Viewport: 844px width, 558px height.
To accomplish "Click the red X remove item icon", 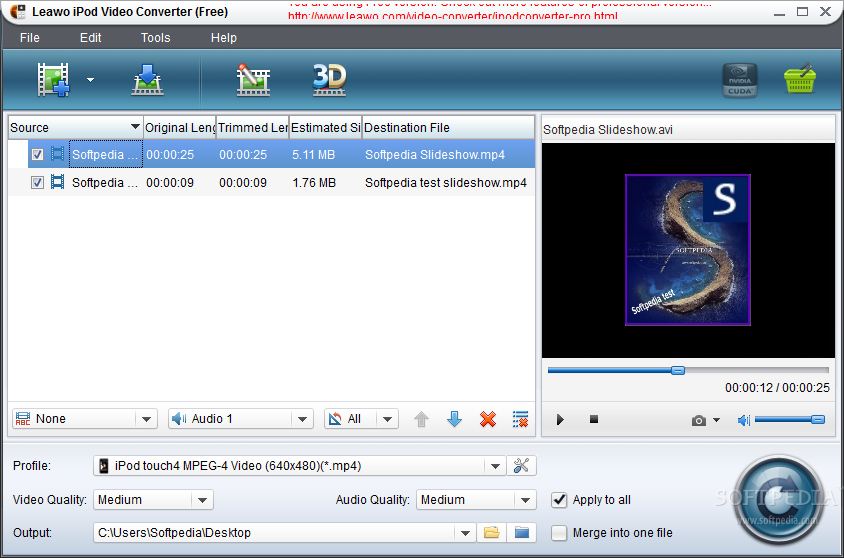I will point(488,419).
